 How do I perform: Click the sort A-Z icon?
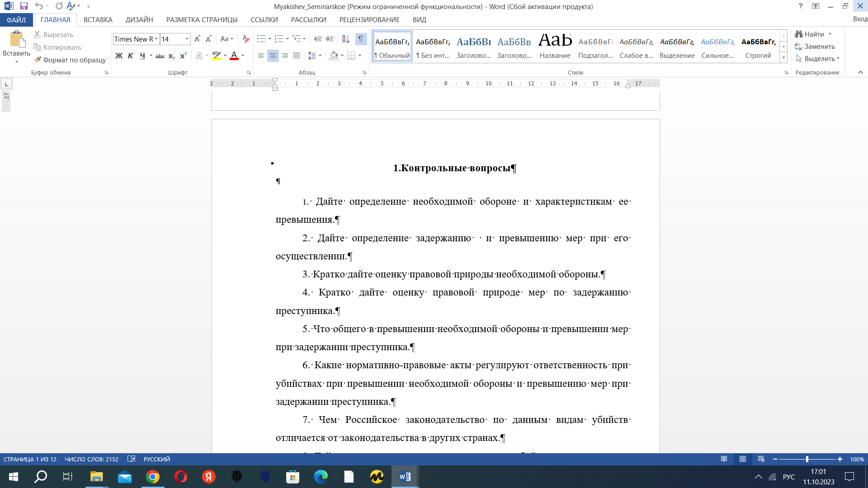pyautogui.click(x=345, y=39)
